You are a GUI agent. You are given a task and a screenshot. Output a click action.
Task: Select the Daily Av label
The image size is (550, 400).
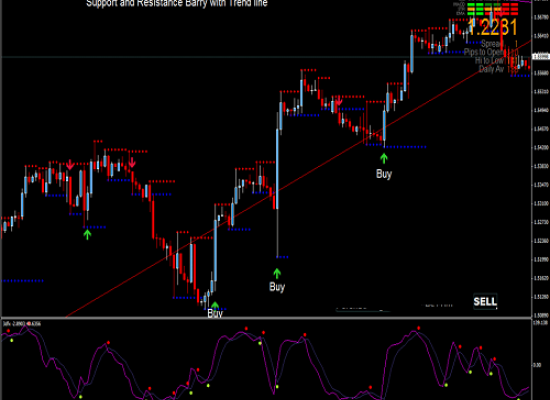(491, 69)
